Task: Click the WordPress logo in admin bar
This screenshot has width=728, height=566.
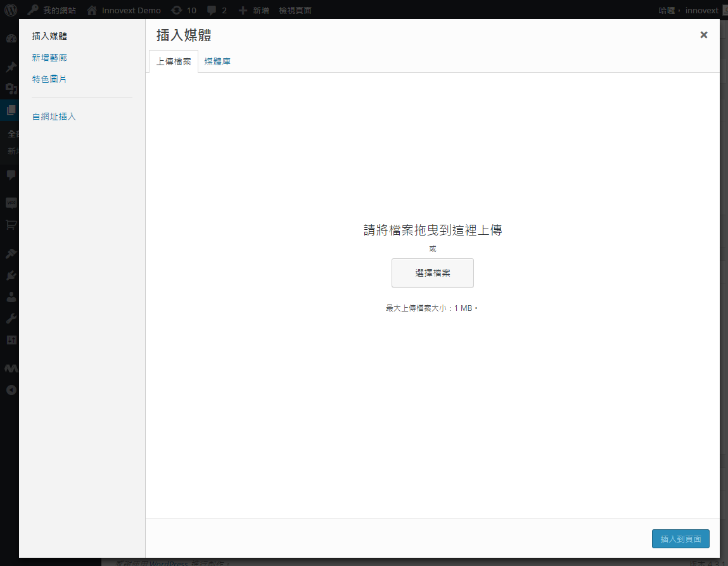Action: pos(11,10)
